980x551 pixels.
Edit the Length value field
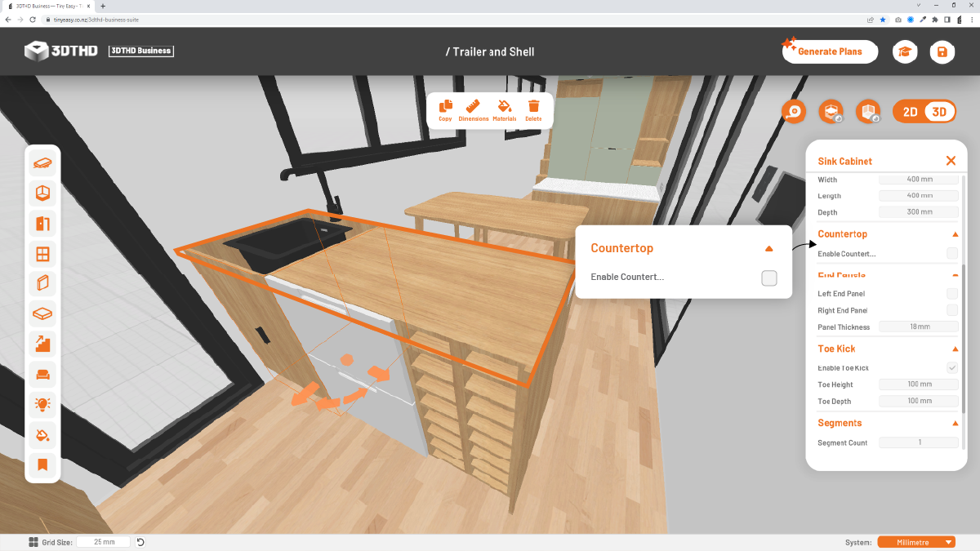click(919, 196)
